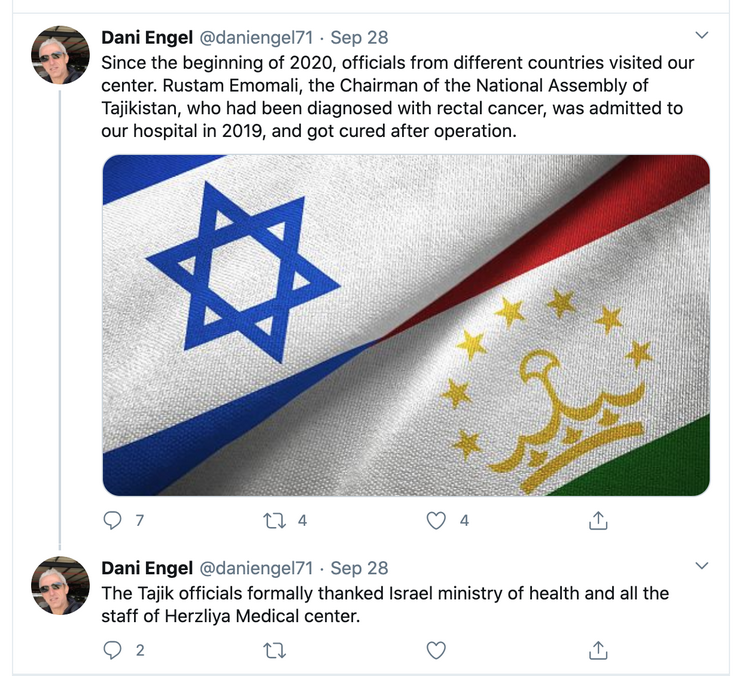Click Dani Engel's avatar on the first tweet
This screenshot has width=742, height=676.
coord(62,56)
